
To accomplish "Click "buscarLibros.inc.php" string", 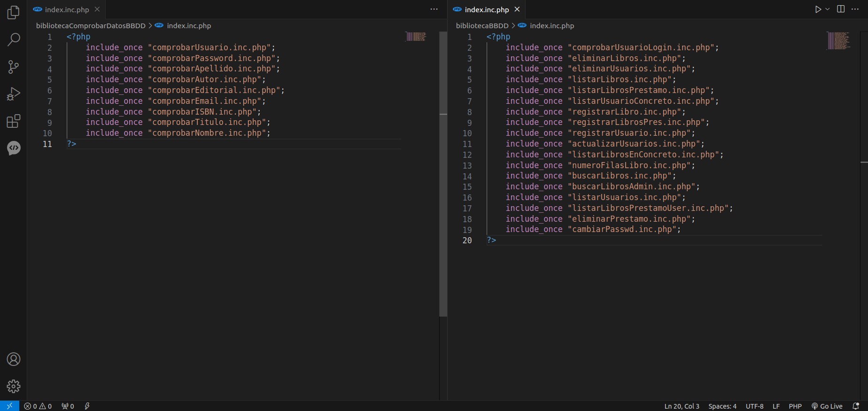I will [x=620, y=176].
